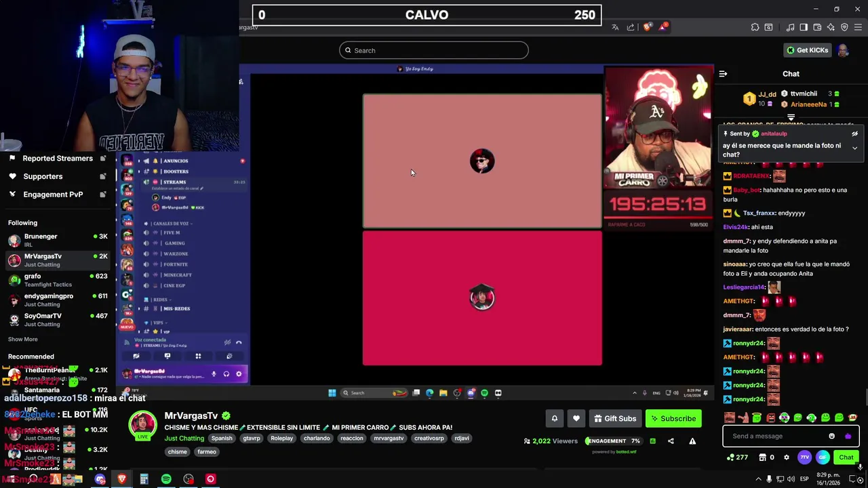Open the emoji picker in message box
The image size is (868, 488).
(832, 436)
